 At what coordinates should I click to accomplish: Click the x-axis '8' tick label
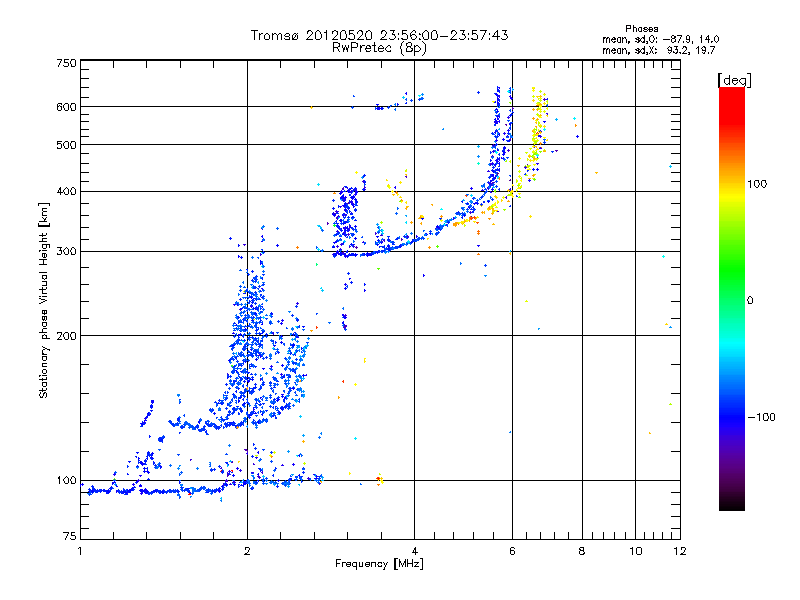(x=582, y=551)
